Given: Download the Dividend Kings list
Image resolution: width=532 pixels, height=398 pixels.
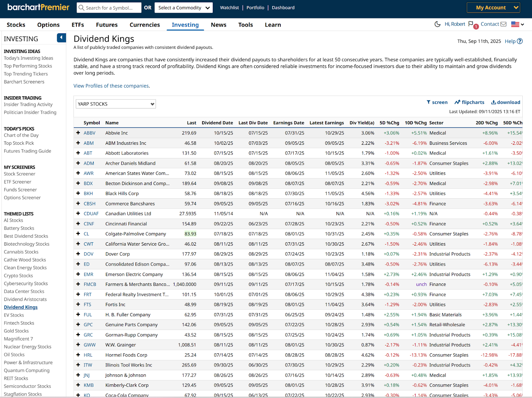Looking at the screenshot, I should [506, 102].
